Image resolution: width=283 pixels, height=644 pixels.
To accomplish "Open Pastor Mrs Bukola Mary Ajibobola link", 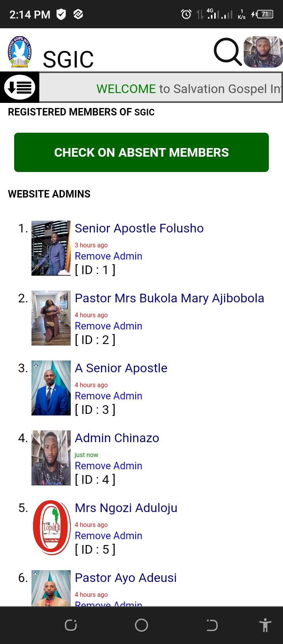I will (x=169, y=298).
